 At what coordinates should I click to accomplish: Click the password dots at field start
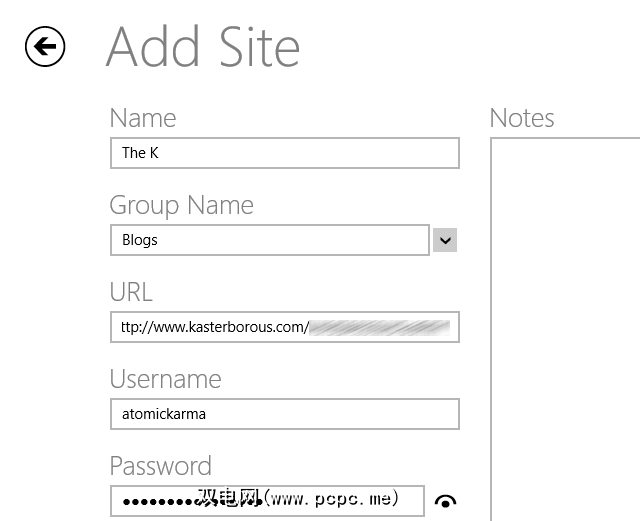(x=150, y=500)
